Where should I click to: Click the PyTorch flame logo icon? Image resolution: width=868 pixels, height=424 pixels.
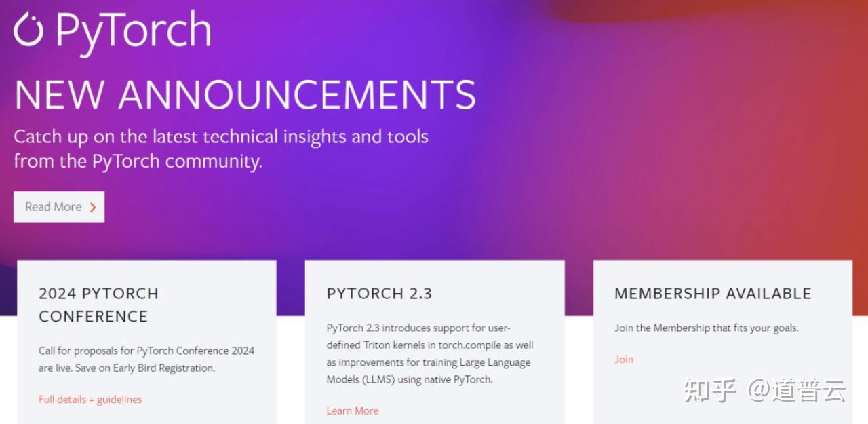28,31
